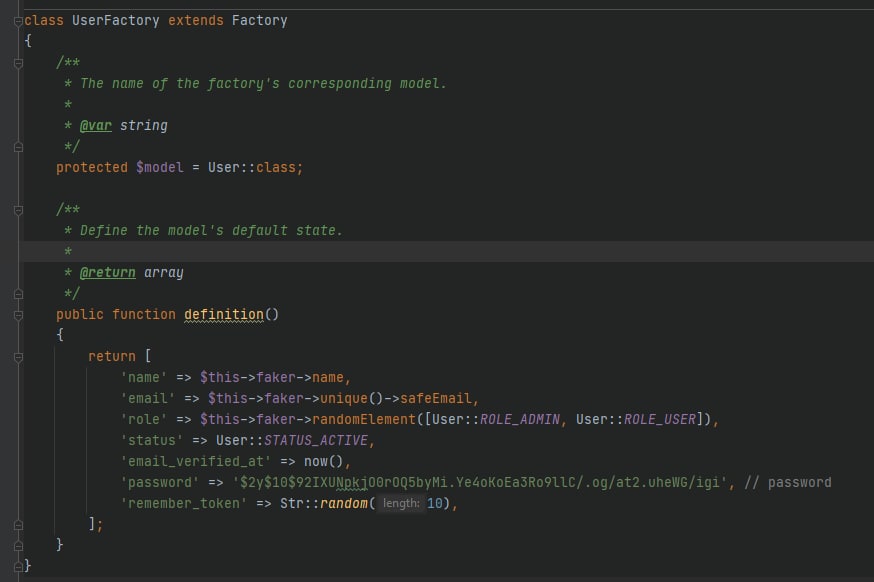The width and height of the screenshot is (874, 582).
Task: Fold the return array block
Action: click(x=18, y=357)
